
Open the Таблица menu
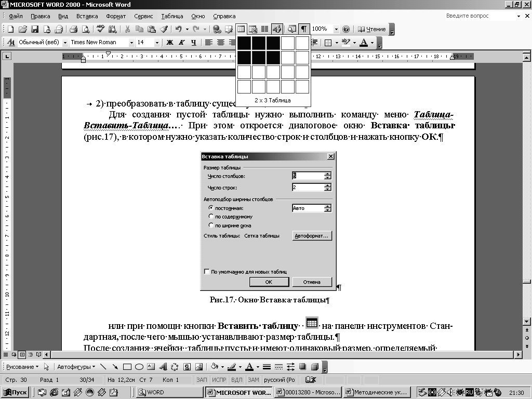[x=172, y=16]
